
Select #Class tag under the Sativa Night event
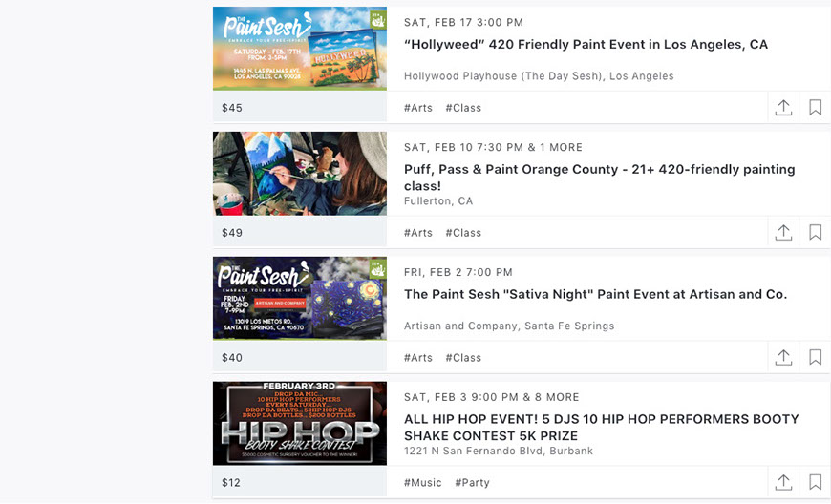point(463,358)
